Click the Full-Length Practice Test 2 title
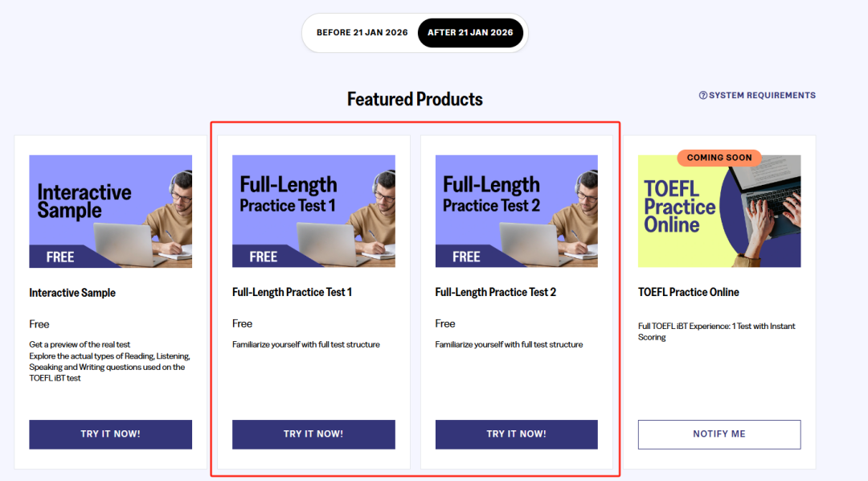 pos(495,292)
